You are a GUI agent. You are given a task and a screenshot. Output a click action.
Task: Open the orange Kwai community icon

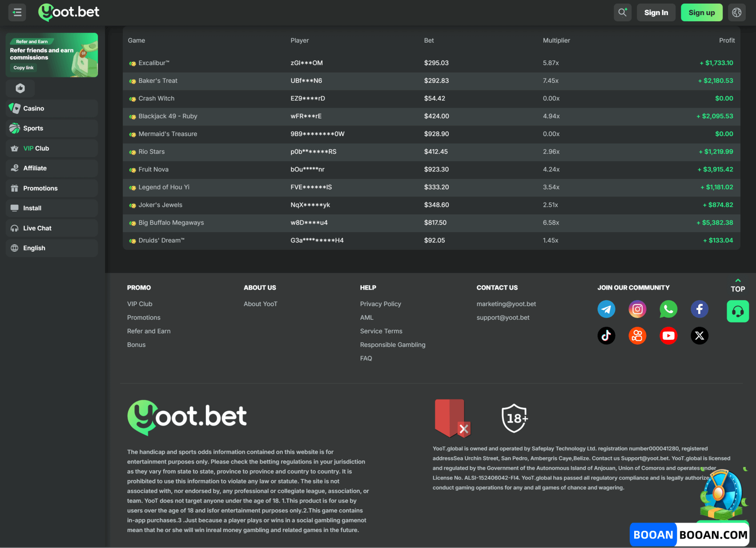click(x=637, y=336)
